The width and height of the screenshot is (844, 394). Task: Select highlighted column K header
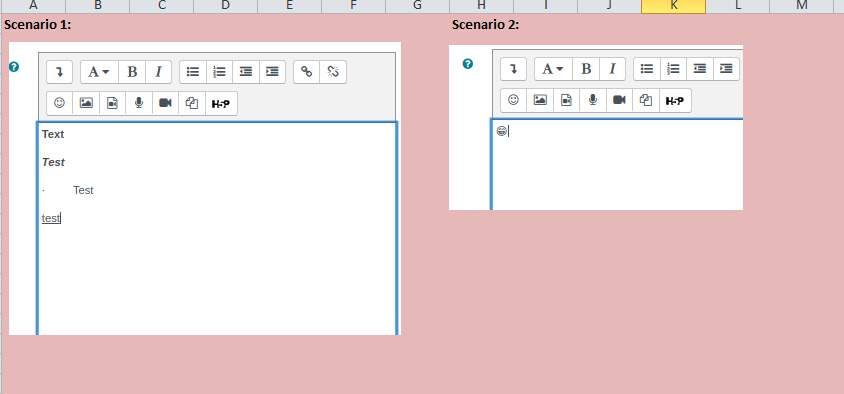[x=674, y=6]
